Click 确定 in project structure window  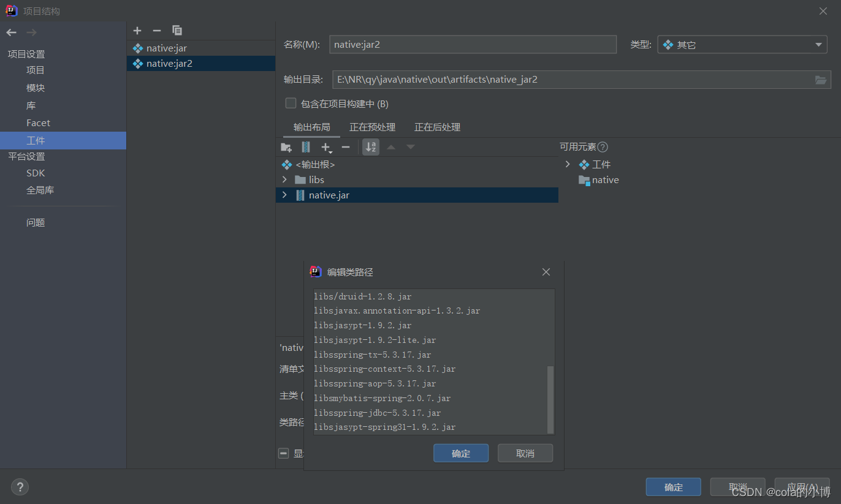pos(673,487)
